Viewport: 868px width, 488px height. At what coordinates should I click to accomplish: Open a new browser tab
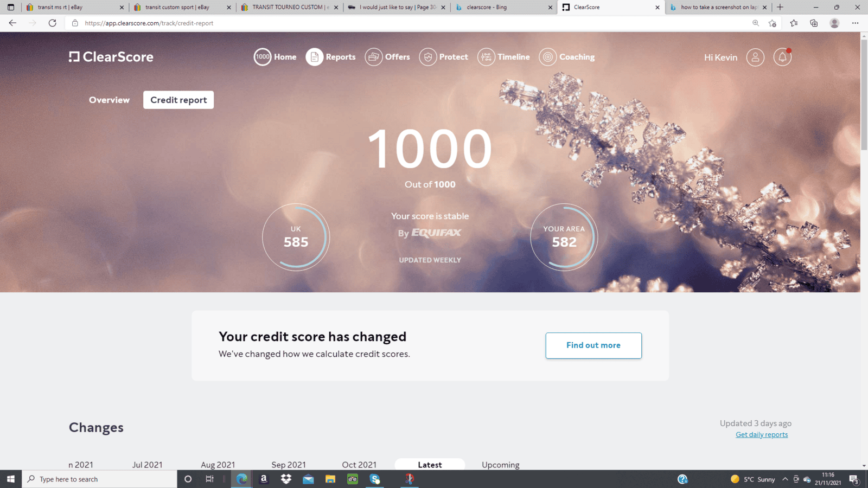[780, 7]
